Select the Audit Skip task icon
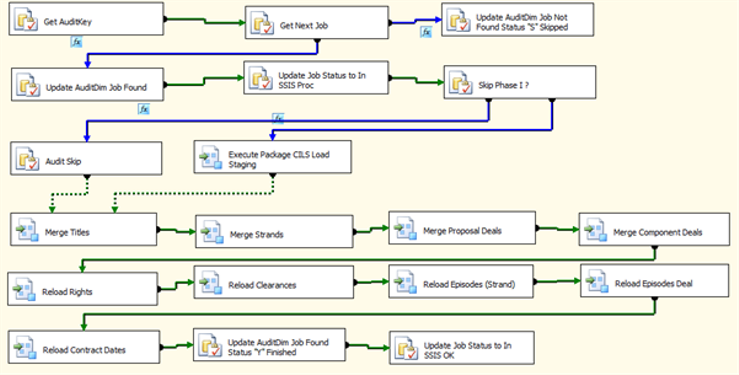The image size is (739, 375). 27,159
